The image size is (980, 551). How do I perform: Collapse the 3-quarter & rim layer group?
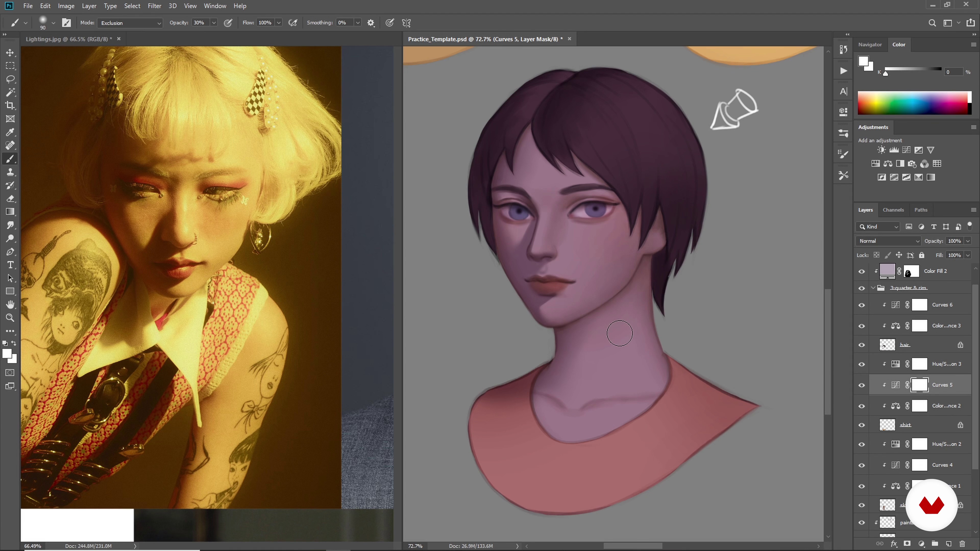pyautogui.click(x=873, y=288)
